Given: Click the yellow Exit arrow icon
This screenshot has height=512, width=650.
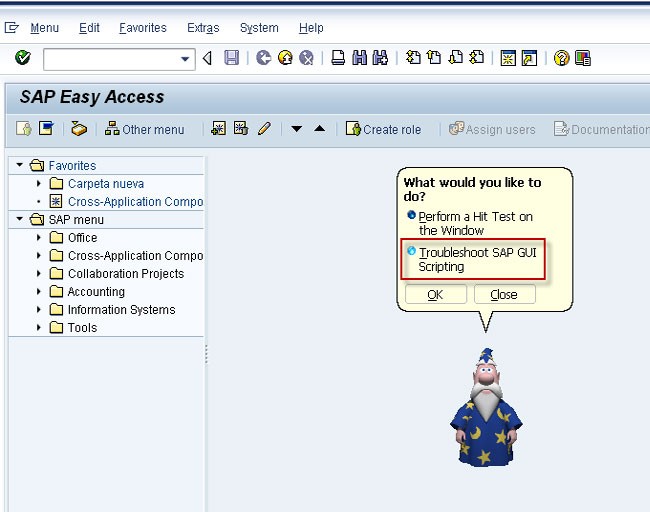Looking at the screenshot, I should (x=285, y=58).
